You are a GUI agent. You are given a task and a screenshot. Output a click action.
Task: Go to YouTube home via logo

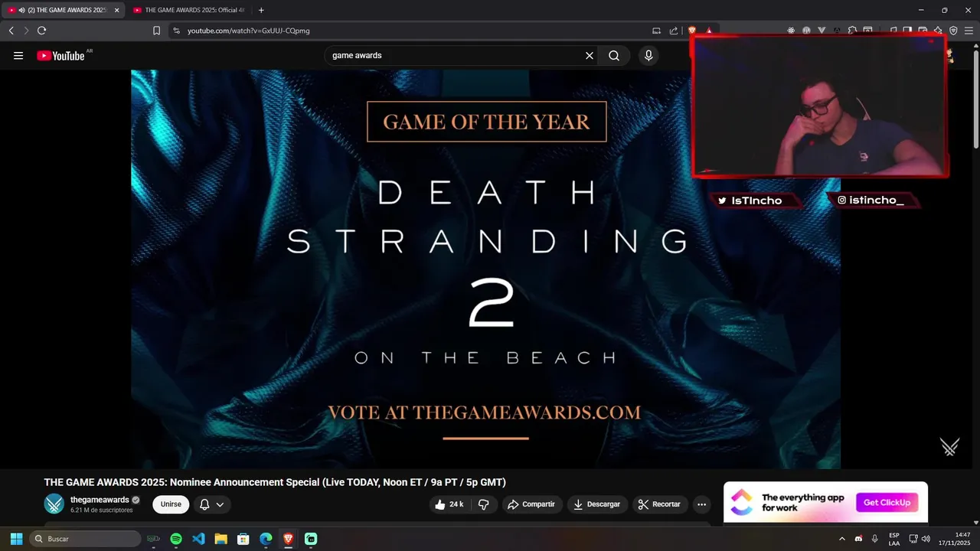[60, 55]
